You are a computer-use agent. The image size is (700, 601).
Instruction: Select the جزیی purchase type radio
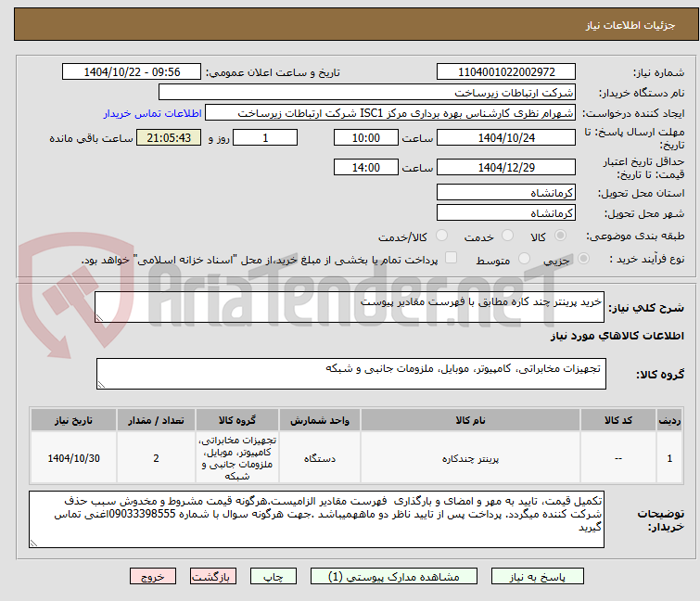(x=583, y=259)
